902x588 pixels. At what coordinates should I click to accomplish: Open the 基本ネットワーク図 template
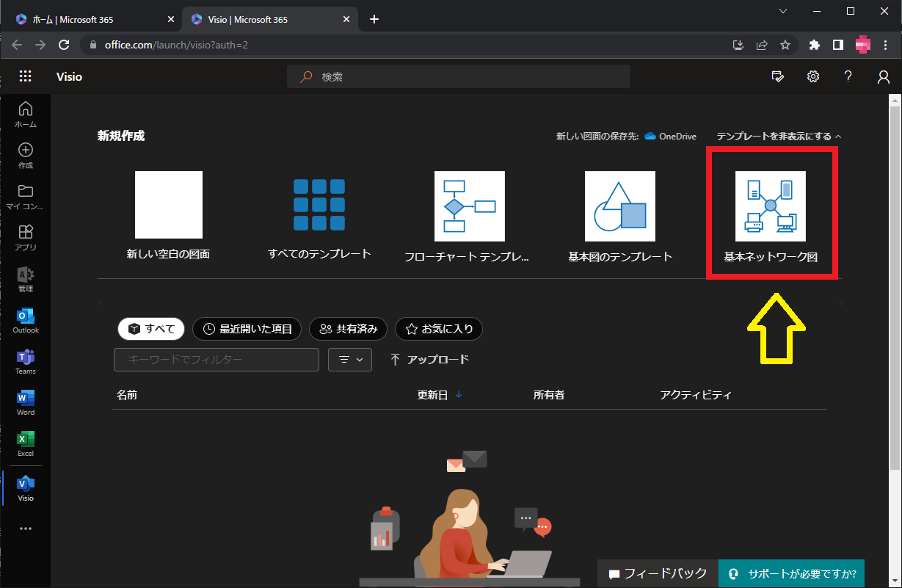(x=771, y=216)
